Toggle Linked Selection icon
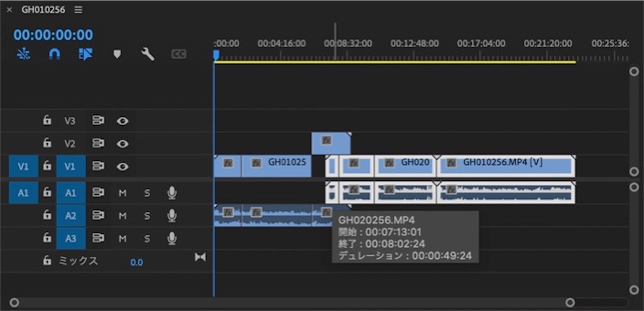The width and height of the screenshot is (644, 311). (x=86, y=54)
